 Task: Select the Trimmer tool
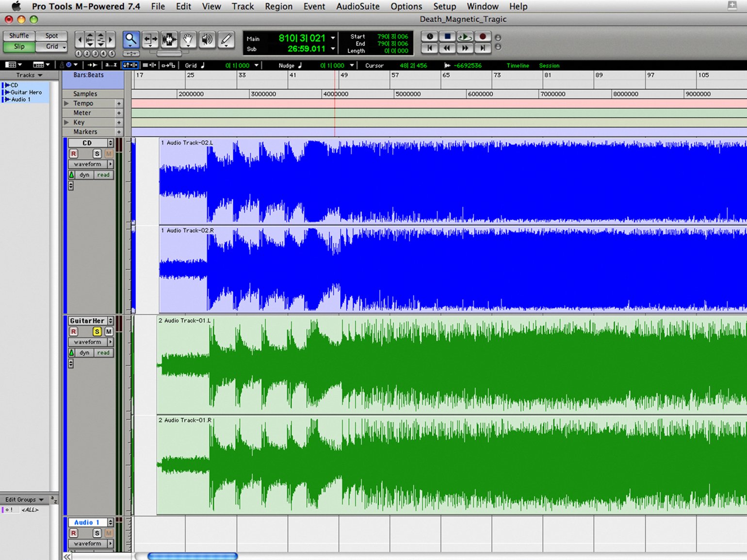tap(150, 39)
